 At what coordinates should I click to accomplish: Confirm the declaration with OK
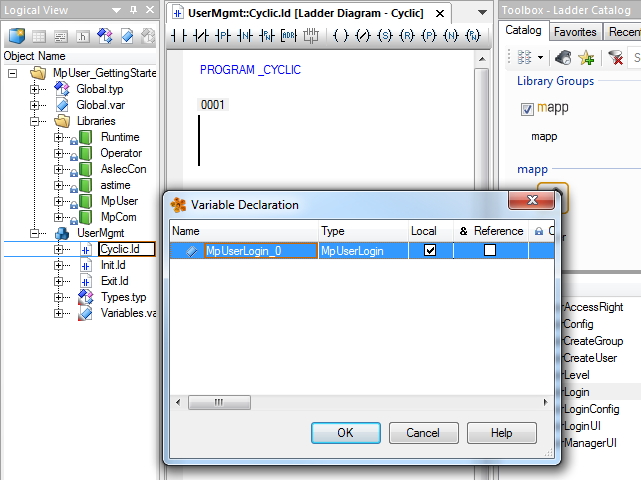pos(345,433)
